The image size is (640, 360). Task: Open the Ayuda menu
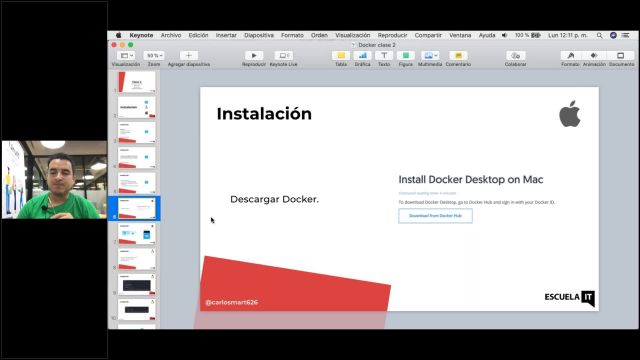[487, 36]
